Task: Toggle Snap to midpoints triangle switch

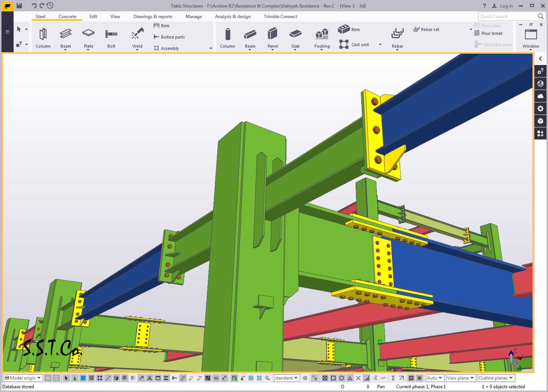Action: (350, 378)
